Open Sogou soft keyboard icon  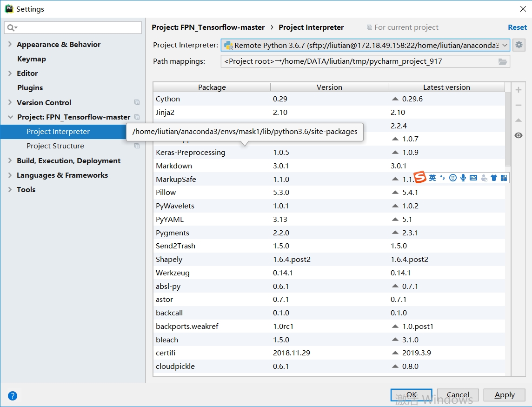473,178
